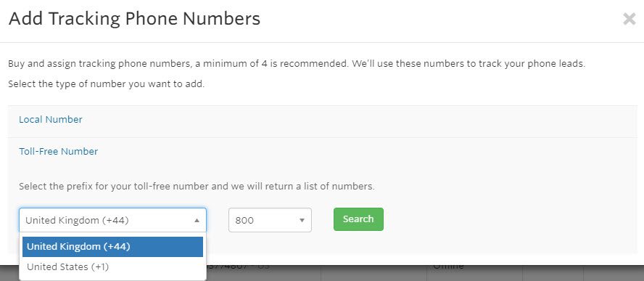The width and height of the screenshot is (644, 281).
Task: Expand the Local Number section
Action: 51,119
